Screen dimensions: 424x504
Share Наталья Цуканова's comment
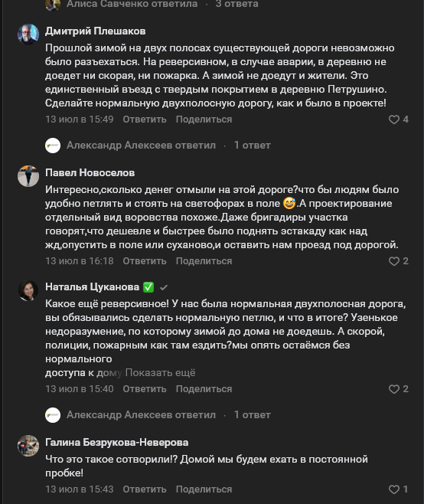(204, 389)
